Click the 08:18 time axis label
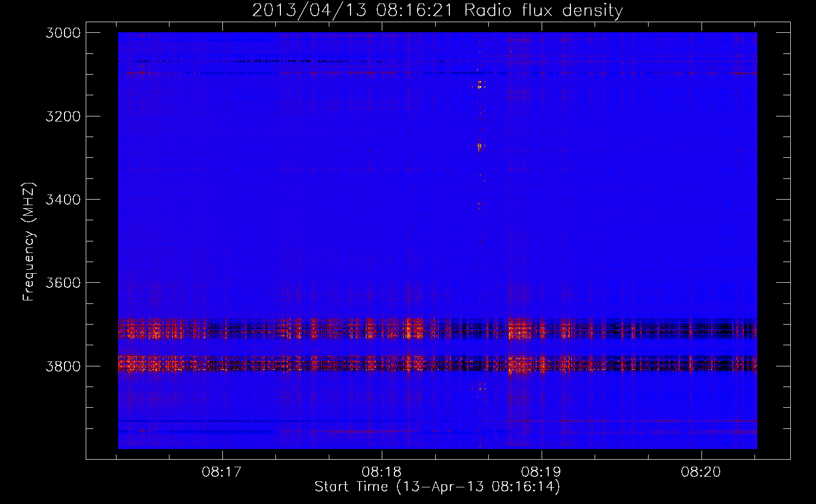 tap(382, 472)
